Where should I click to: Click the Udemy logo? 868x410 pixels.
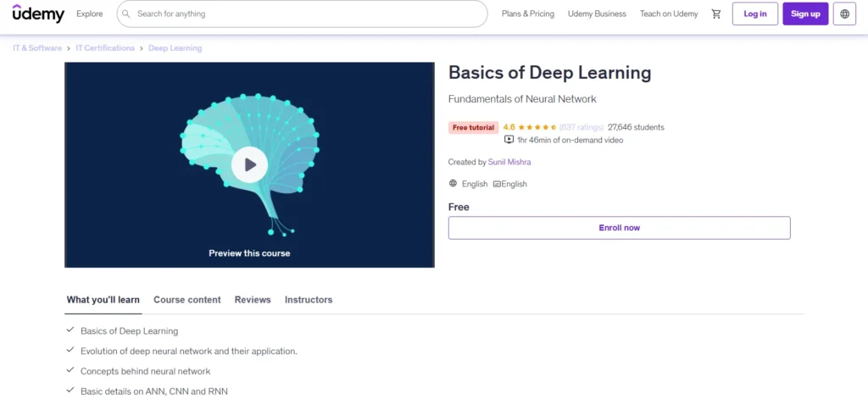point(38,14)
